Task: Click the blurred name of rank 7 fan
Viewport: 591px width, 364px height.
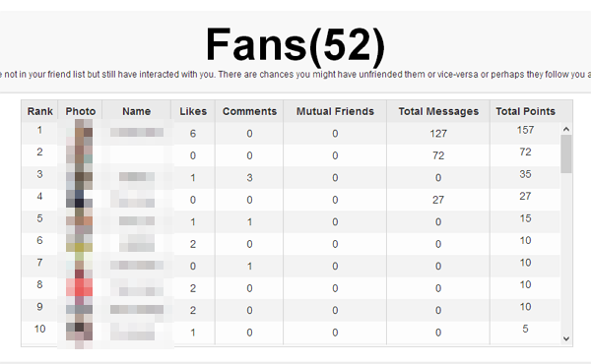Action: click(137, 266)
